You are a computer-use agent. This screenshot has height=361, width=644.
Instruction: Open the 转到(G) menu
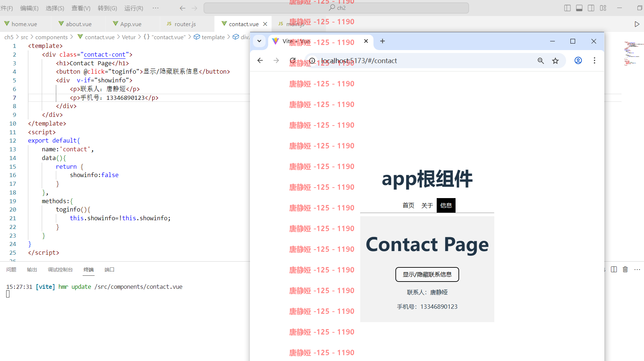click(x=107, y=8)
